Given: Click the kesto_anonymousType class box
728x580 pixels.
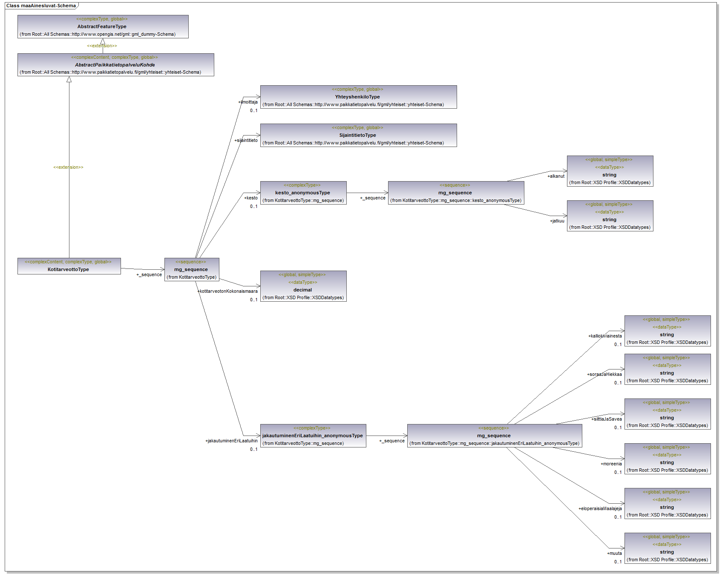Looking at the screenshot, I should pyautogui.click(x=303, y=193).
